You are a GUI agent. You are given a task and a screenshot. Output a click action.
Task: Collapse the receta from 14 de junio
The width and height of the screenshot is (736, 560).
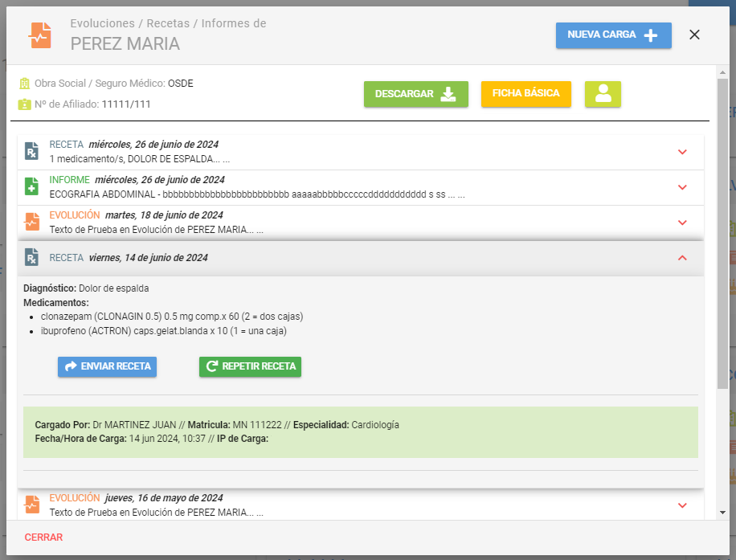[x=682, y=258]
